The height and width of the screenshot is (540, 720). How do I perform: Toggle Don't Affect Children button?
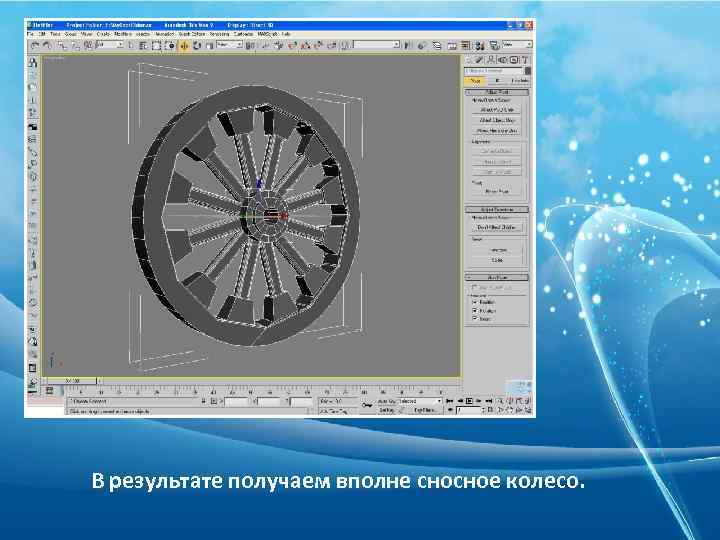(x=497, y=227)
